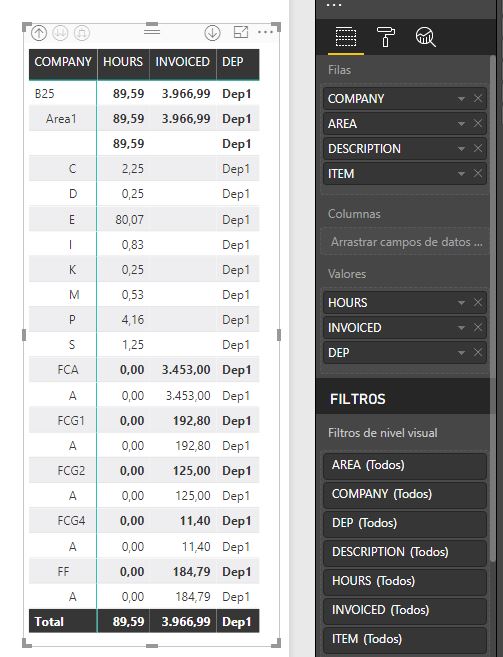
Task: Remove DEP from Valores
Action: point(478,352)
